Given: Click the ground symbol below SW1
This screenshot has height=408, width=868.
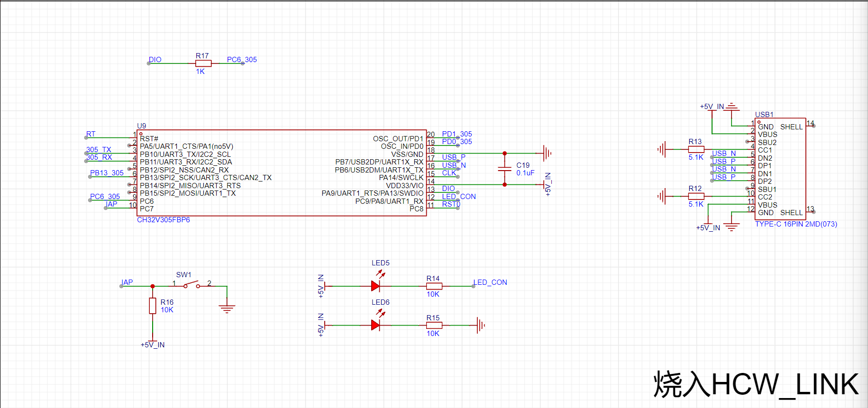Looking at the screenshot, I should (227, 308).
